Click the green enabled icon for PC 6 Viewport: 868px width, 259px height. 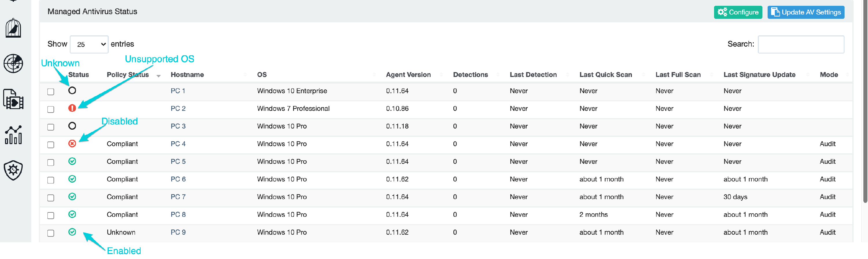pos(72,179)
